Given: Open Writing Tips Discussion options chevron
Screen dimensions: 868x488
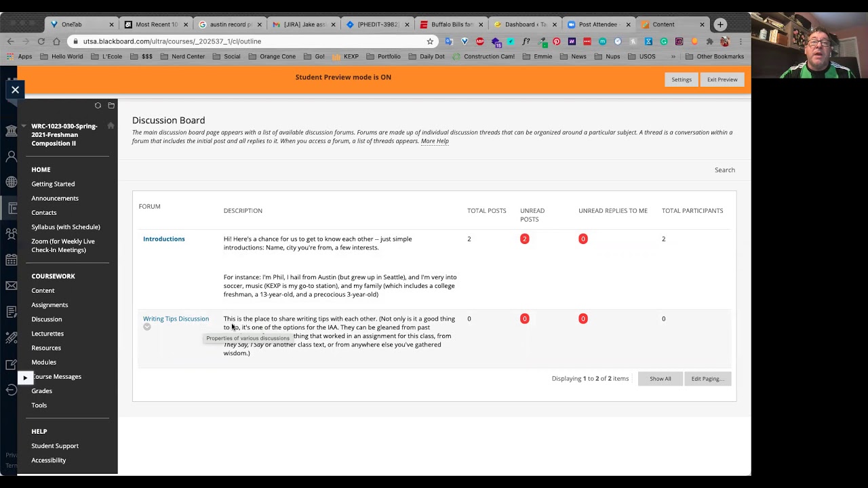Looking at the screenshot, I should 147,327.
